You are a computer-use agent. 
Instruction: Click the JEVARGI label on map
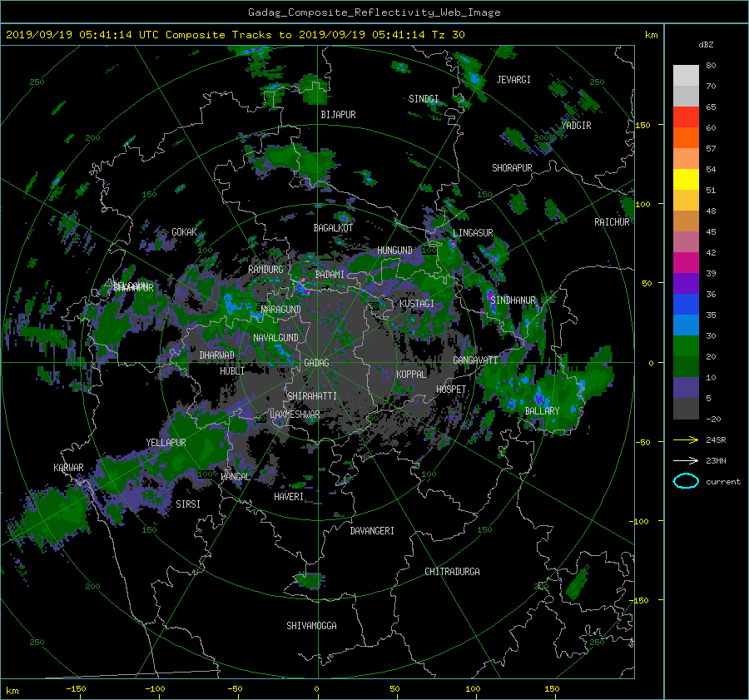click(x=513, y=80)
